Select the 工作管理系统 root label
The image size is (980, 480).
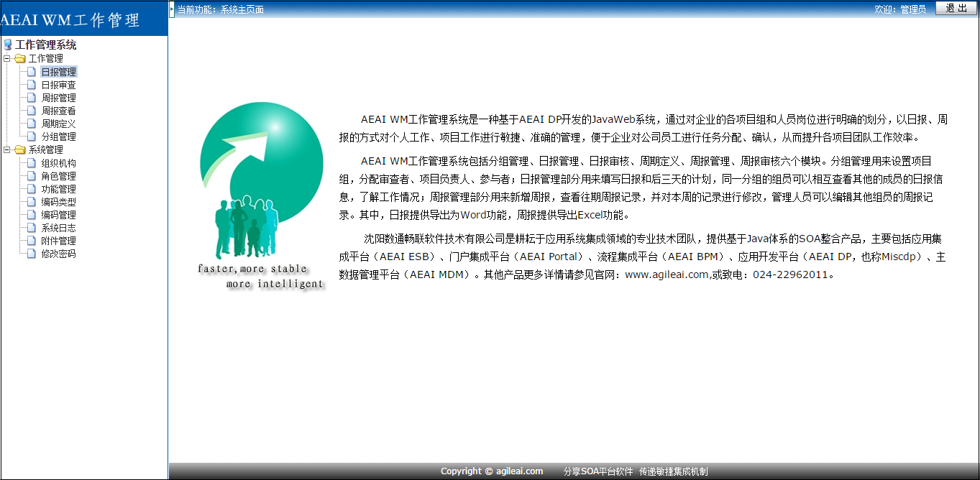tap(46, 45)
